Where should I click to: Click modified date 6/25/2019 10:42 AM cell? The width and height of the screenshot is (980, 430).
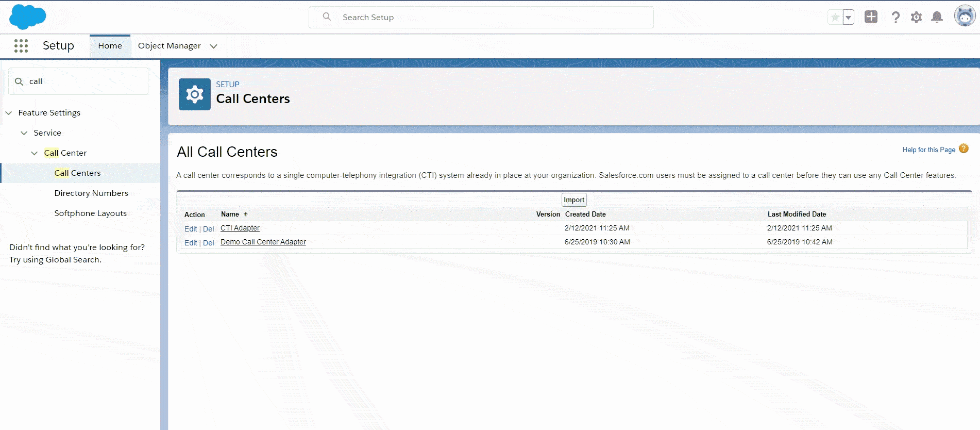click(x=800, y=242)
